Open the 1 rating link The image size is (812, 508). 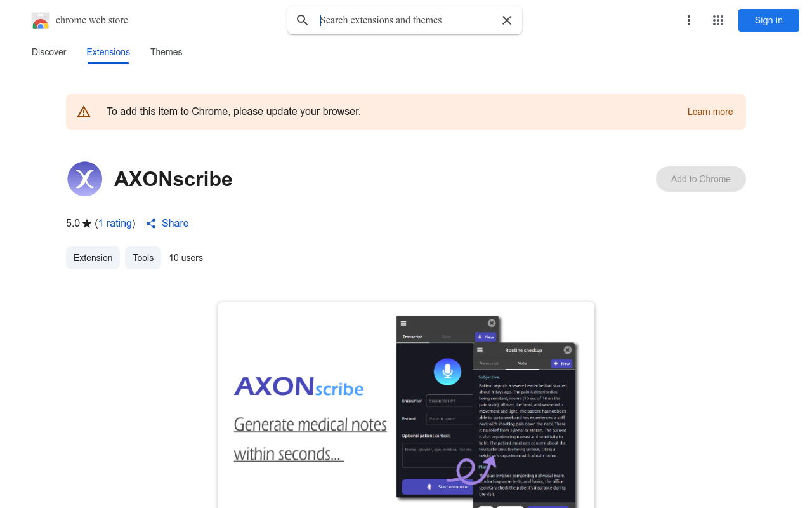click(115, 224)
